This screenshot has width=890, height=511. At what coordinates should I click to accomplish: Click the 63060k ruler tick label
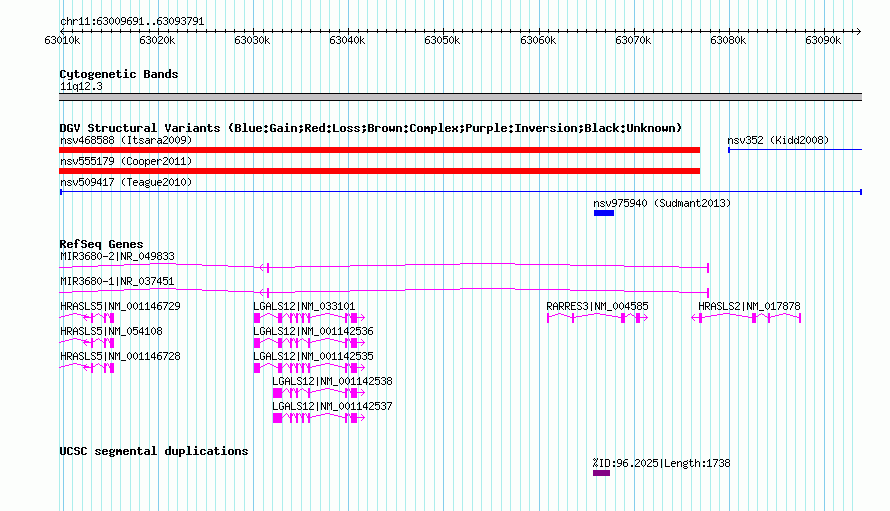click(x=538, y=41)
